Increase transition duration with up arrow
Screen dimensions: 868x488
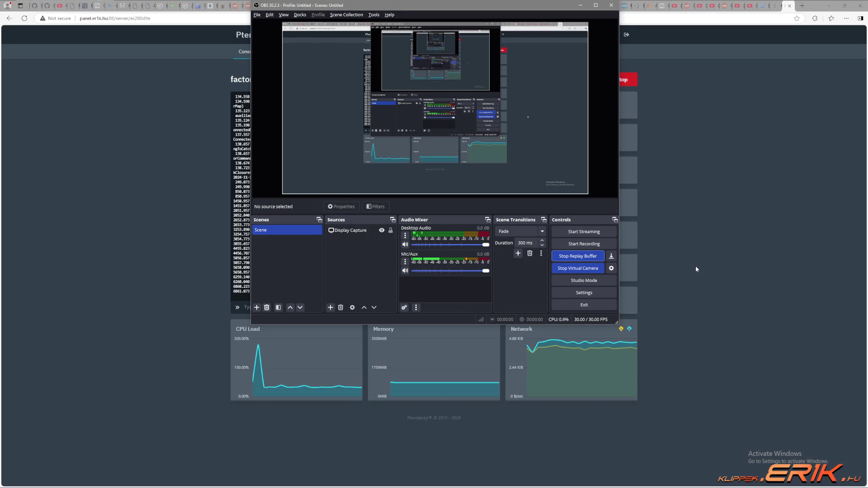pyautogui.click(x=542, y=240)
